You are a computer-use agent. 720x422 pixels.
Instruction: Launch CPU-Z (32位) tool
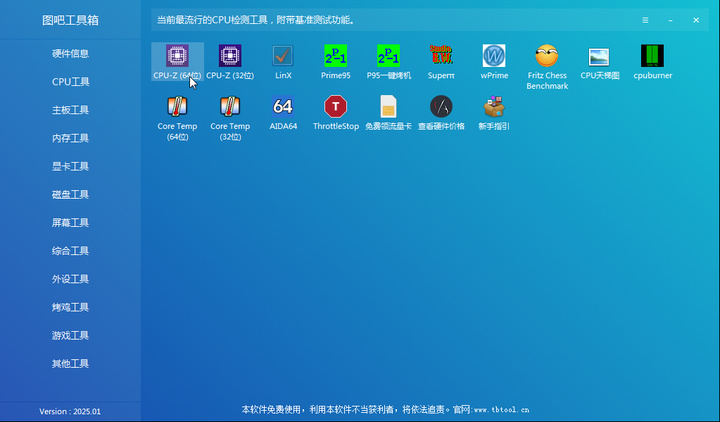click(230, 62)
